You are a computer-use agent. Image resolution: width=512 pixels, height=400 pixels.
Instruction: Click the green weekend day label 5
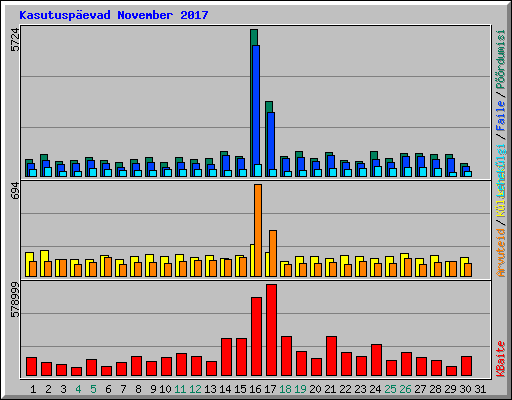pyautogui.click(x=93, y=389)
